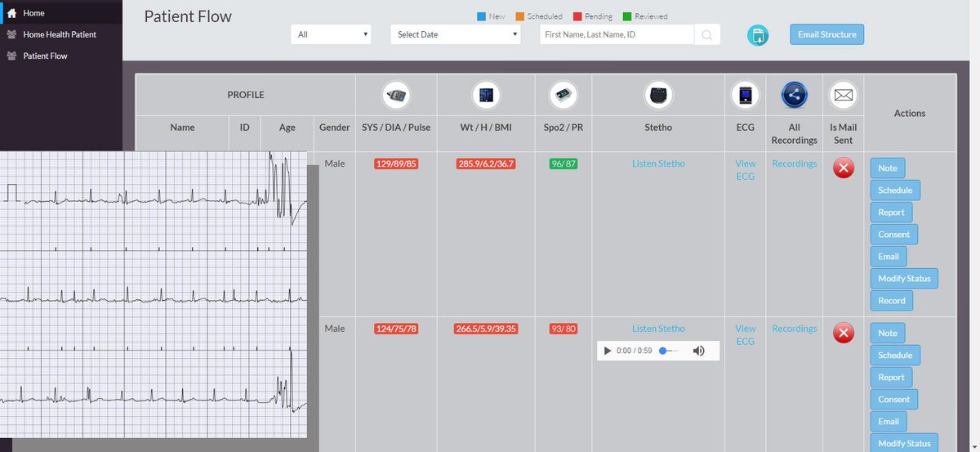
Task: Click Modify Status button in first row
Action: tap(904, 279)
